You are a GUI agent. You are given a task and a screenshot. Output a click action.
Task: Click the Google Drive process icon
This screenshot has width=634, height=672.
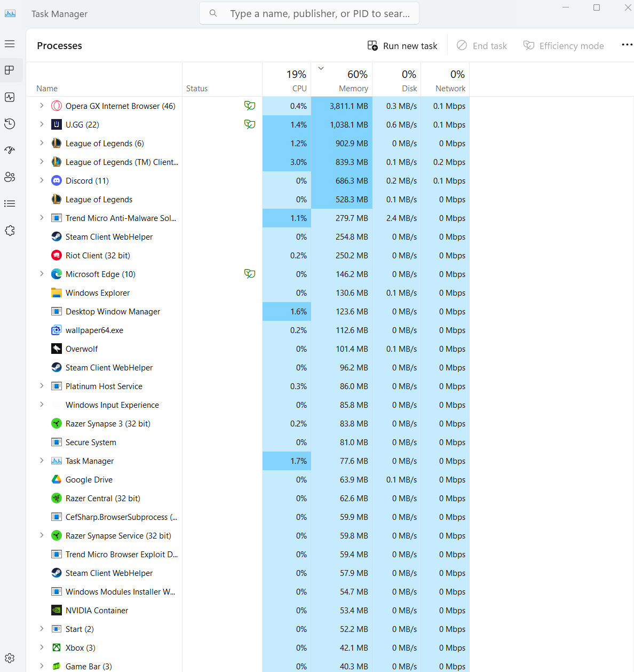point(57,479)
